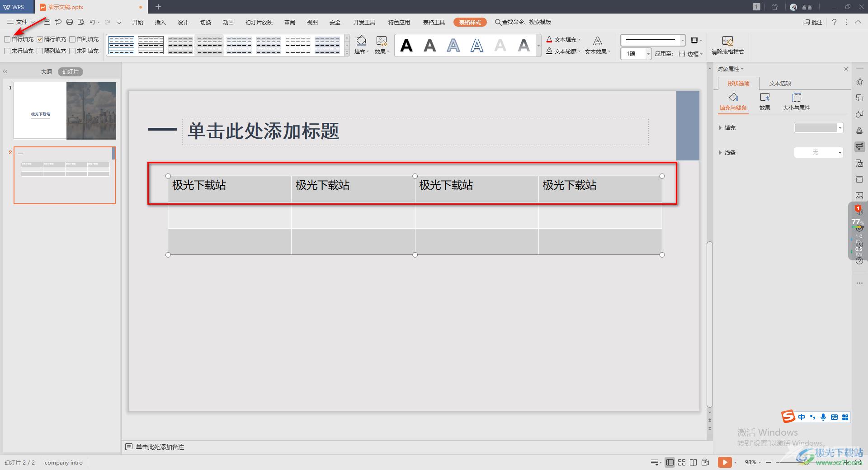This screenshot has width=868, height=470.
Task: Close the 对象属性 properties panel
Action: coord(846,69)
